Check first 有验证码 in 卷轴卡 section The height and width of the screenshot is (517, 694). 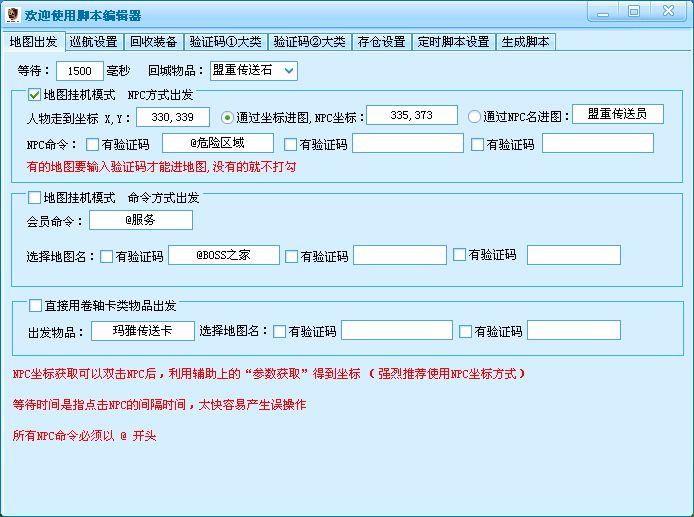tap(279, 332)
